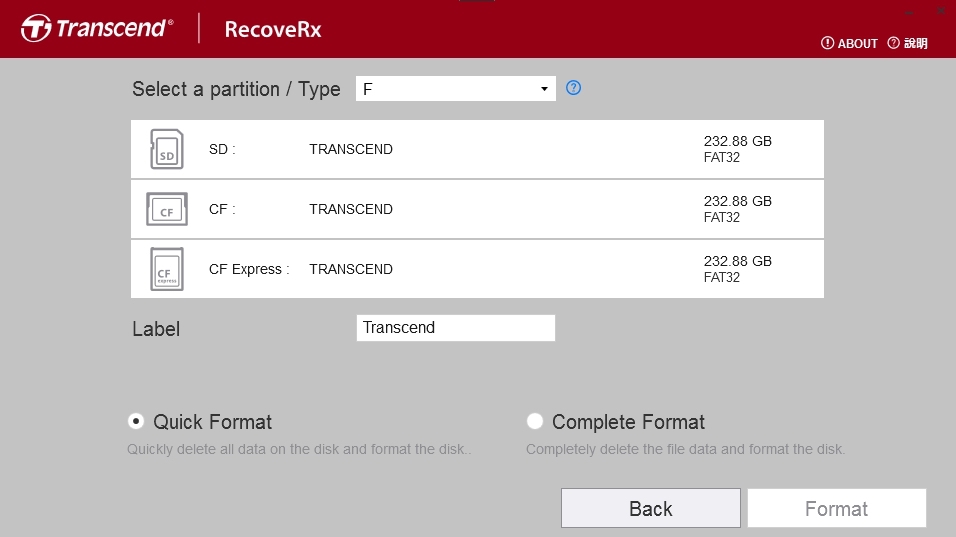Click the Label input field containing Transcend
The width and height of the screenshot is (956, 537).
(455, 328)
